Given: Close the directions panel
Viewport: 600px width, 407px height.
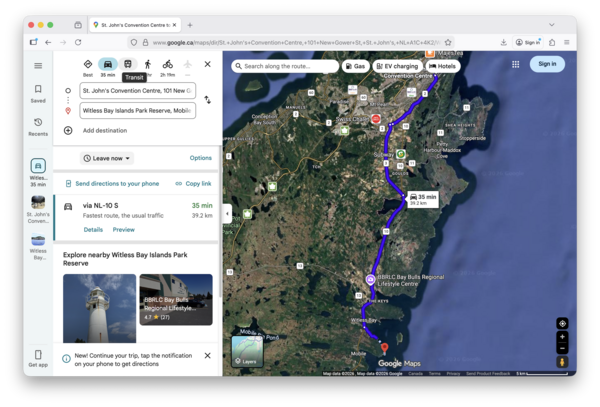Looking at the screenshot, I should 207,64.
